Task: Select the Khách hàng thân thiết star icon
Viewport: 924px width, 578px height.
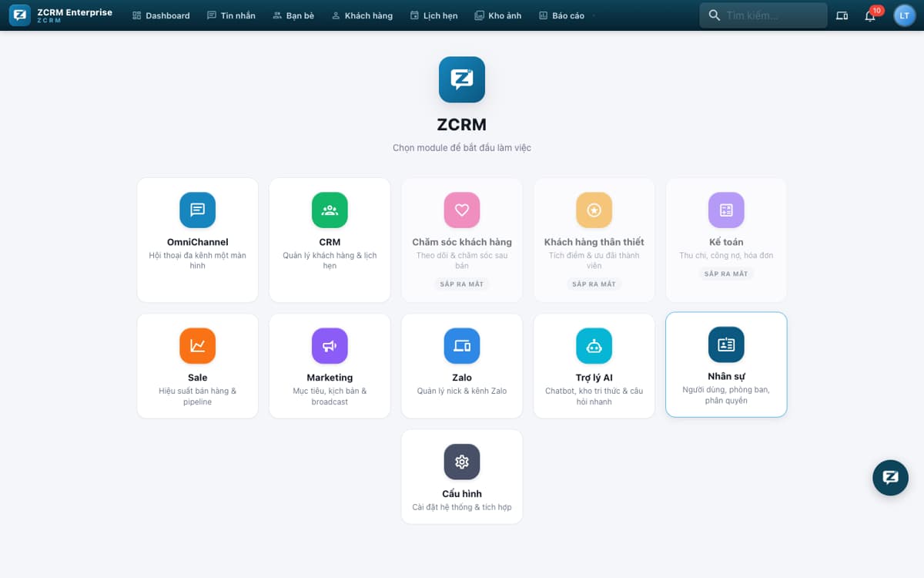Action: point(594,210)
